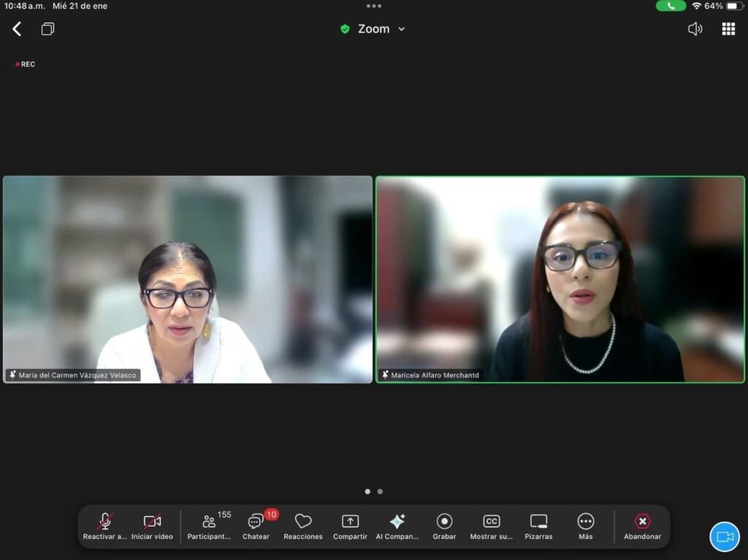Tap the Compartir share screen icon
The height and width of the screenshot is (560, 748).
tap(350, 526)
